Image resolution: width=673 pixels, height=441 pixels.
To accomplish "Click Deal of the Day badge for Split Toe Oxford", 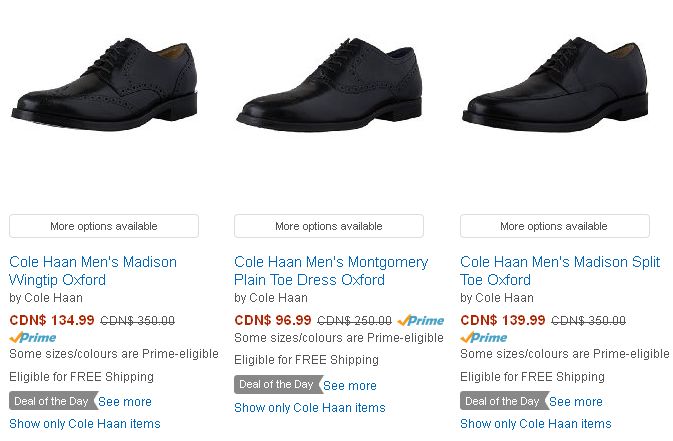I will 502,401.
